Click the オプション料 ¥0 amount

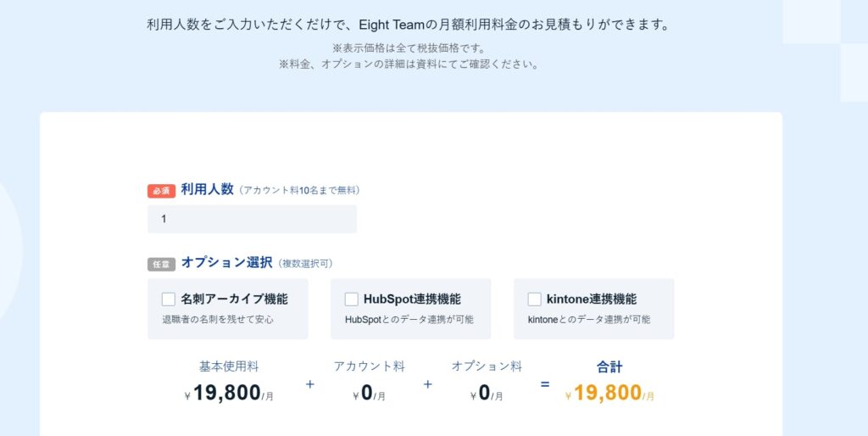(486, 393)
